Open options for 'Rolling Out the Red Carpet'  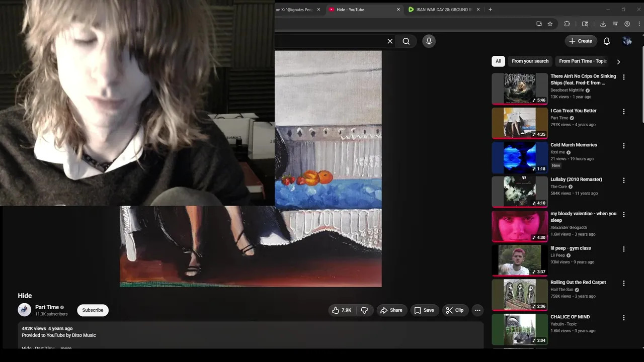click(x=624, y=283)
